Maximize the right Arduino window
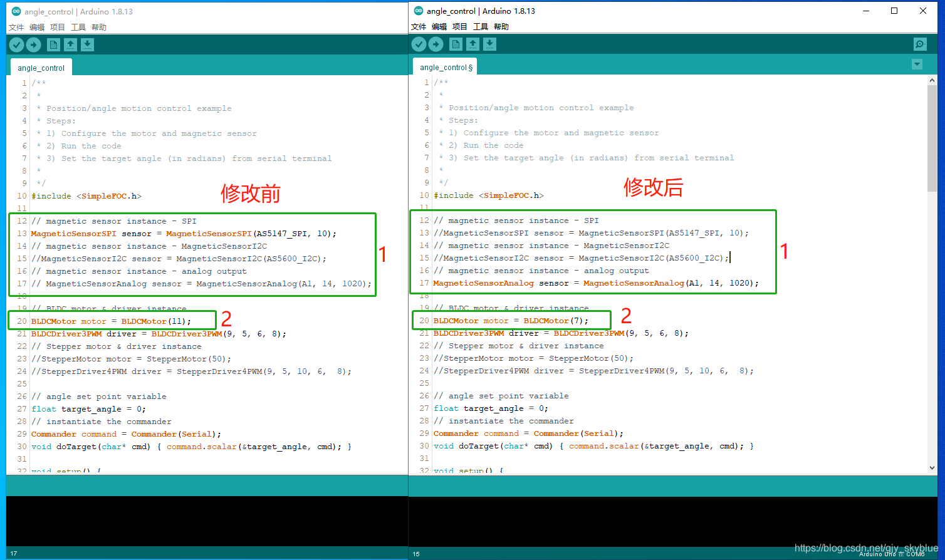 (894, 11)
